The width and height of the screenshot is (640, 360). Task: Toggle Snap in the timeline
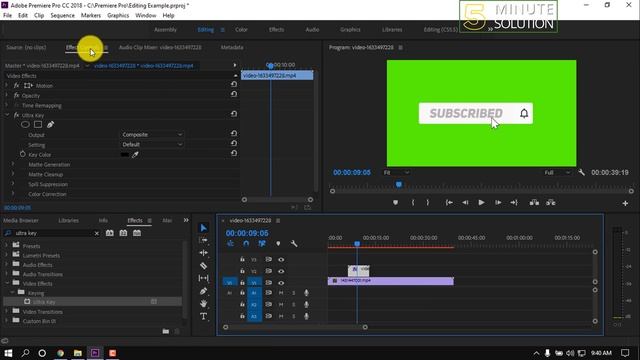[x=246, y=244]
